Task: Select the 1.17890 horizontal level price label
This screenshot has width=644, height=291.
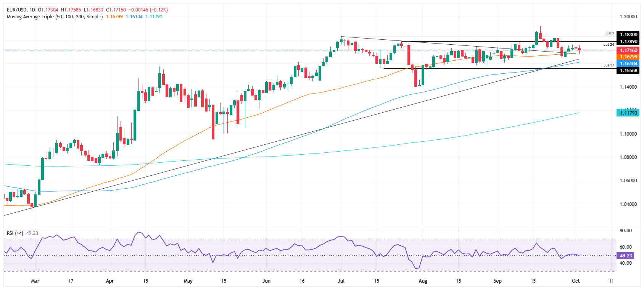Action: (628, 42)
